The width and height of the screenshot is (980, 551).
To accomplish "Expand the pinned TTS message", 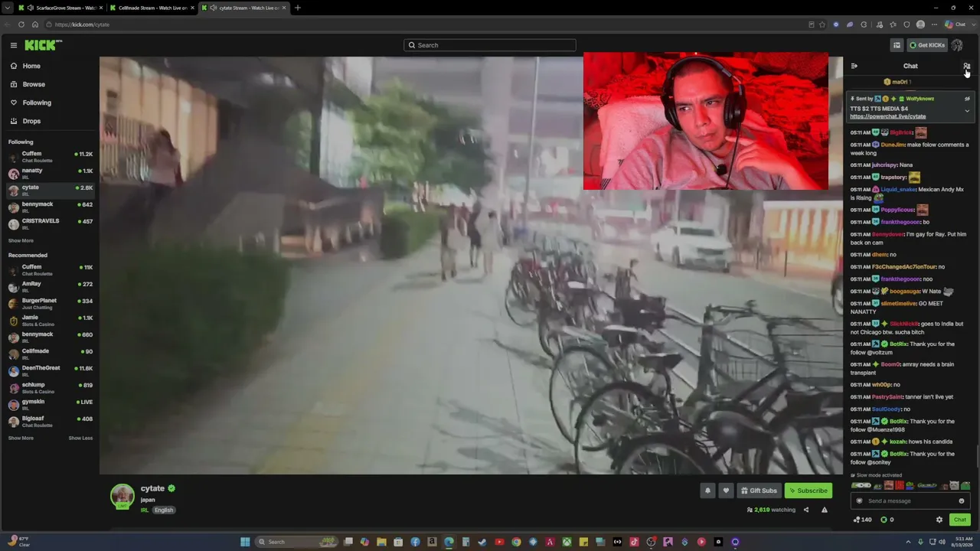I will coord(967,111).
